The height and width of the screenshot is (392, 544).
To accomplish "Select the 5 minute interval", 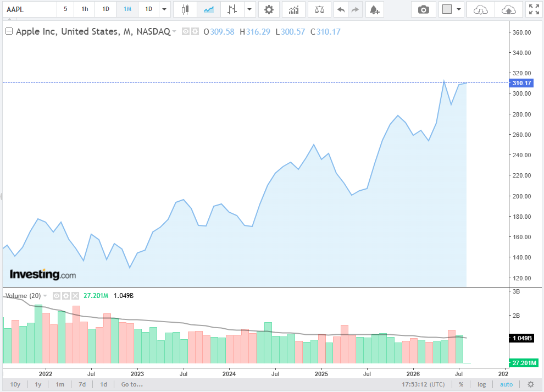I will [x=65, y=9].
